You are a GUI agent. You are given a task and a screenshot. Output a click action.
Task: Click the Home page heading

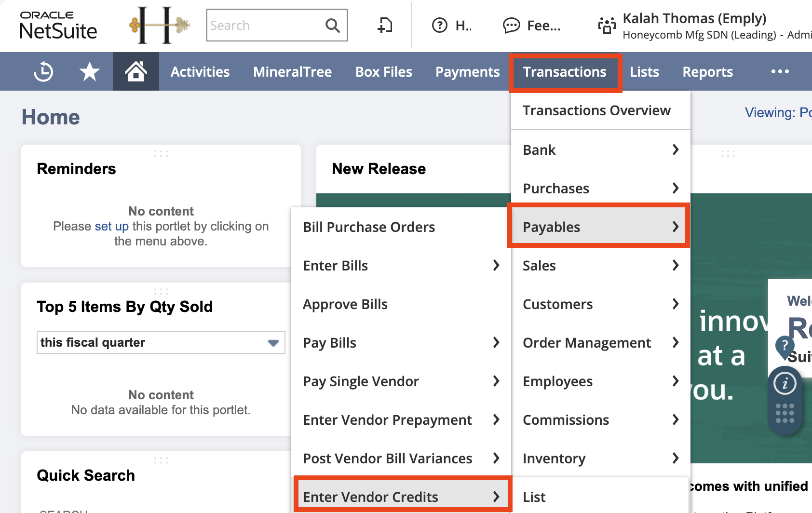(51, 117)
